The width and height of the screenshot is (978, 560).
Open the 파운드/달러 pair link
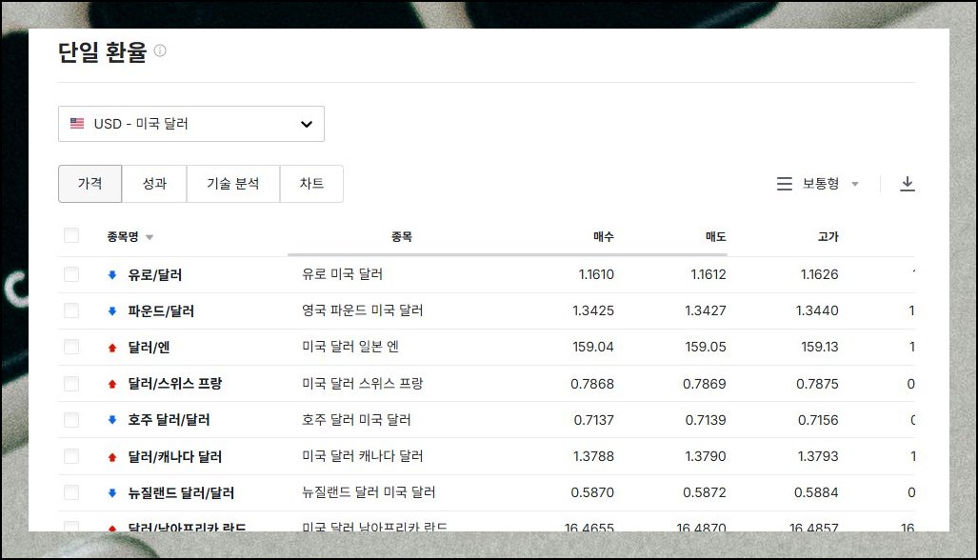pyautogui.click(x=161, y=310)
